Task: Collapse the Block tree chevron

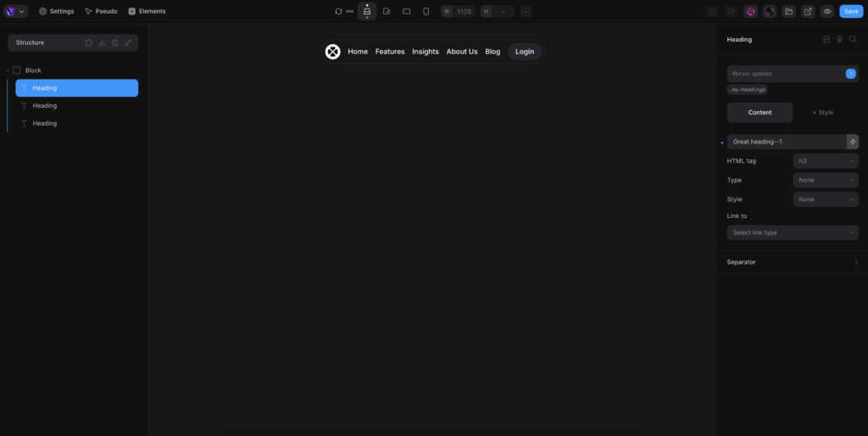Action: (8, 70)
